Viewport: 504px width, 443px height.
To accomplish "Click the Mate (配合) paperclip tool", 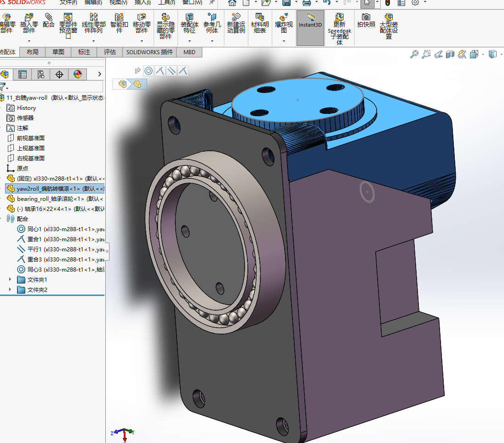I will click(49, 20).
